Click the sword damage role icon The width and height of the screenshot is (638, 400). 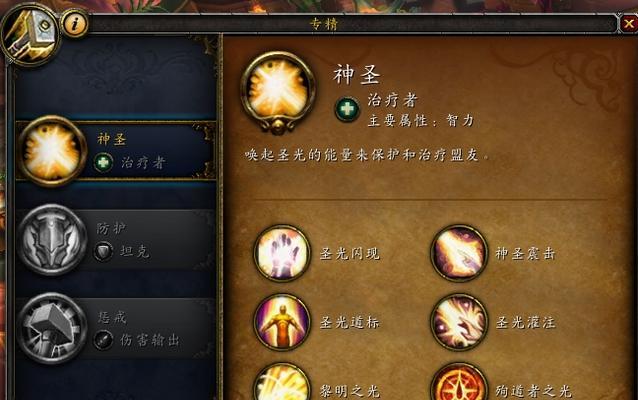click(x=103, y=340)
